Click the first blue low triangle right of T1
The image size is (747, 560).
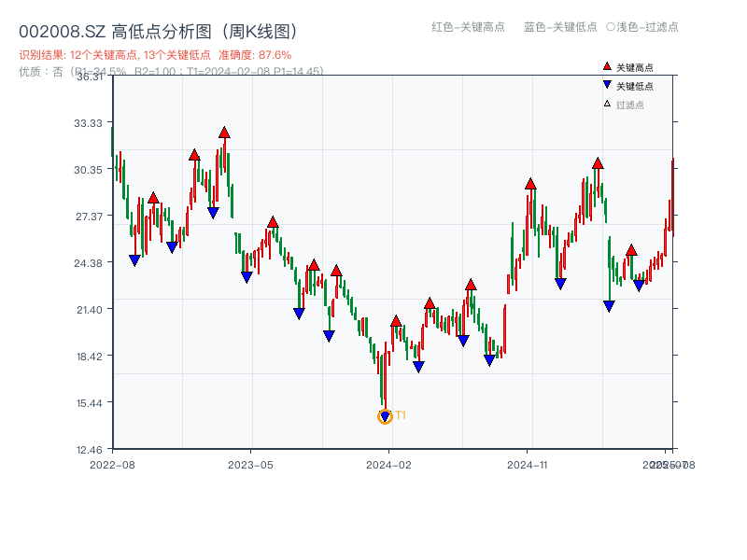click(x=418, y=367)
